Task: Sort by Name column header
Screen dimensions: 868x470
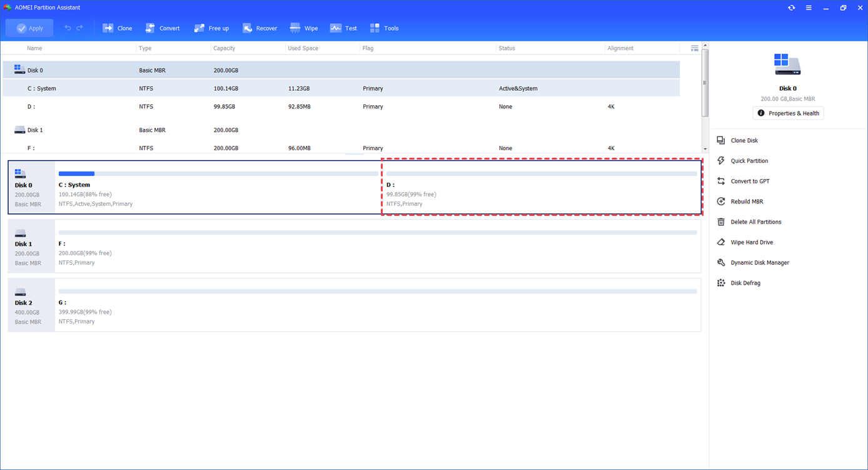Action: click(x=34, y=48)
